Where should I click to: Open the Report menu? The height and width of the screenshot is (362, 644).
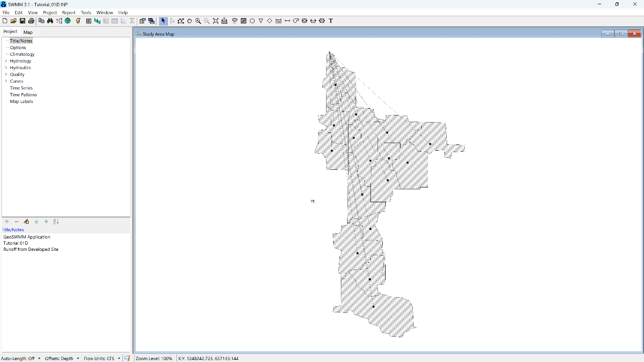coord(68,12)
